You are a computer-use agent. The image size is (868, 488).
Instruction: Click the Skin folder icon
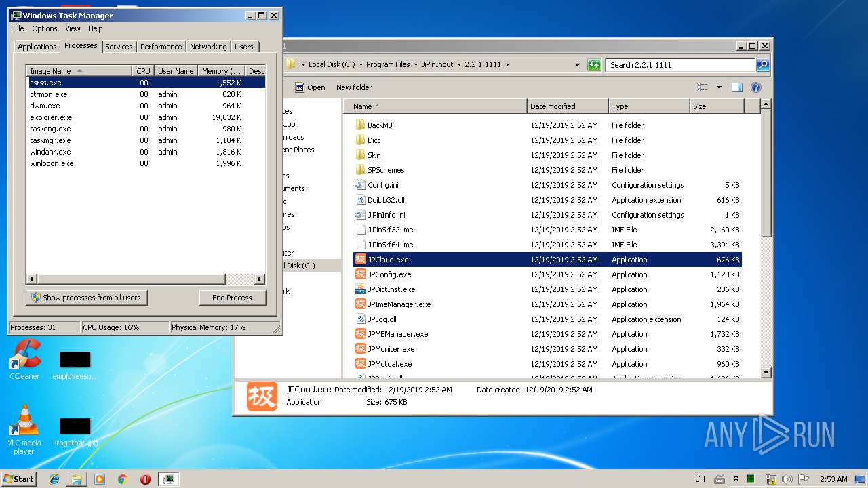(361, 155)
